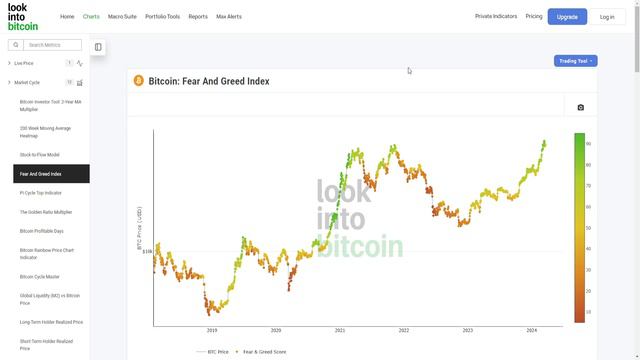Image resolution: width=640 pixels, height=360 pixels.
Task: Open the Stock-to-Flow Model chart
Action: [x=40, y=155]
